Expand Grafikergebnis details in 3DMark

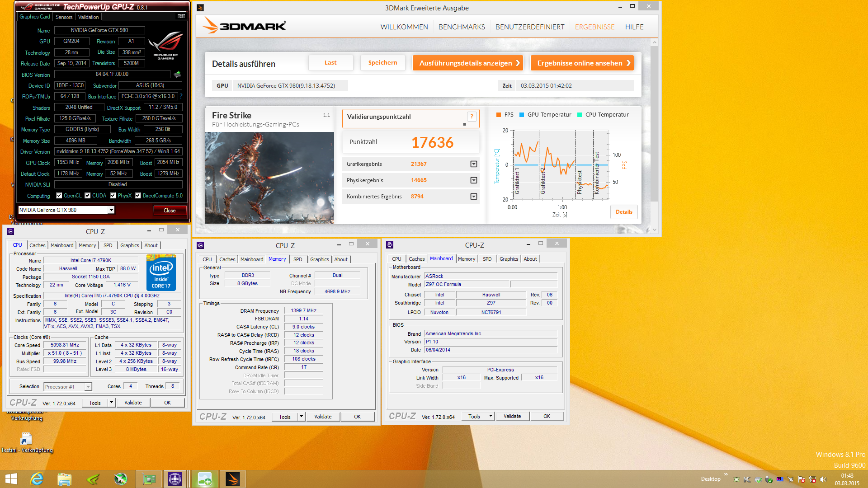[473, 164]
